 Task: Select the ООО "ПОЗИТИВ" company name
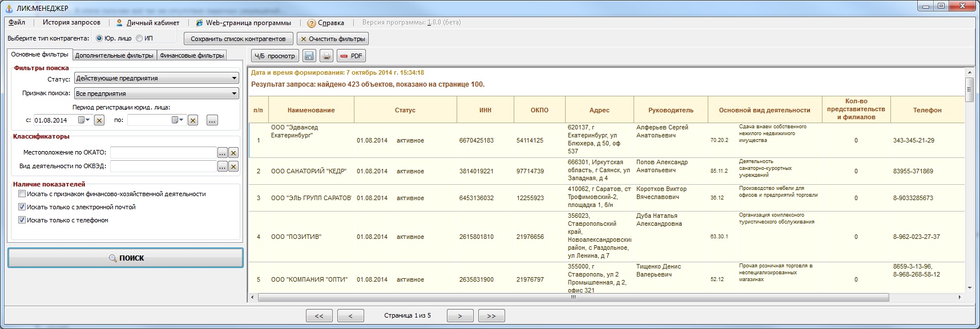296,237
